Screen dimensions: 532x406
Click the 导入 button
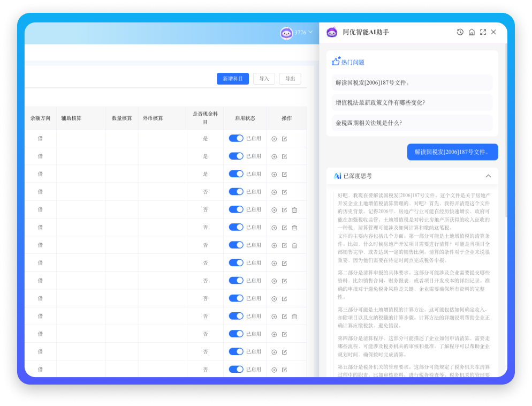pyautogui.click(x=264, y=79)
